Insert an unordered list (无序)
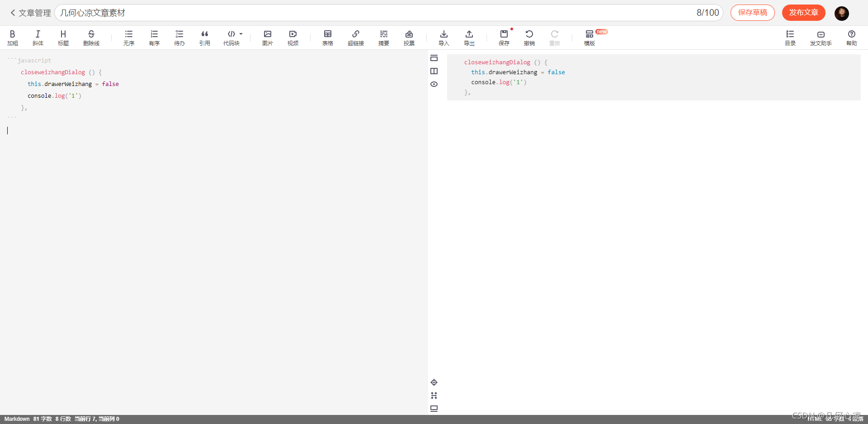 [129, 38]
